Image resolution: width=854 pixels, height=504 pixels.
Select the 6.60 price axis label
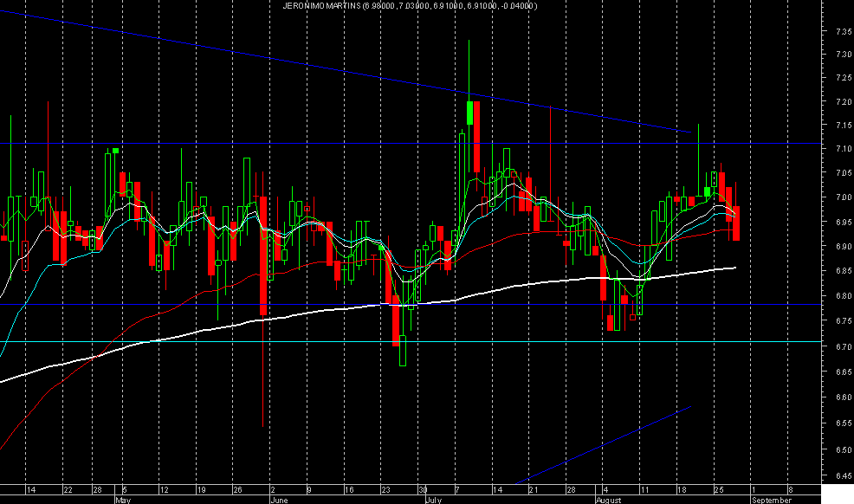click(844, 397)
